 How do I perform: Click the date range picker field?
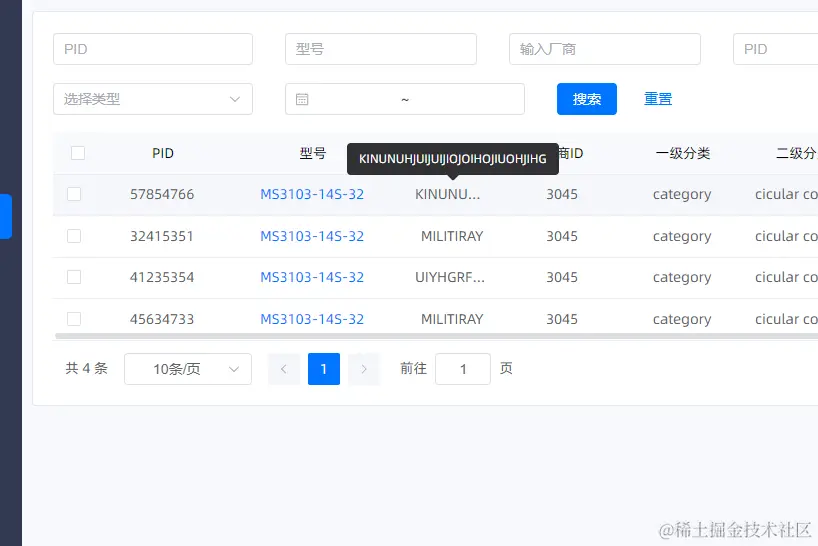pyautogui.click(x=405, y=99)
